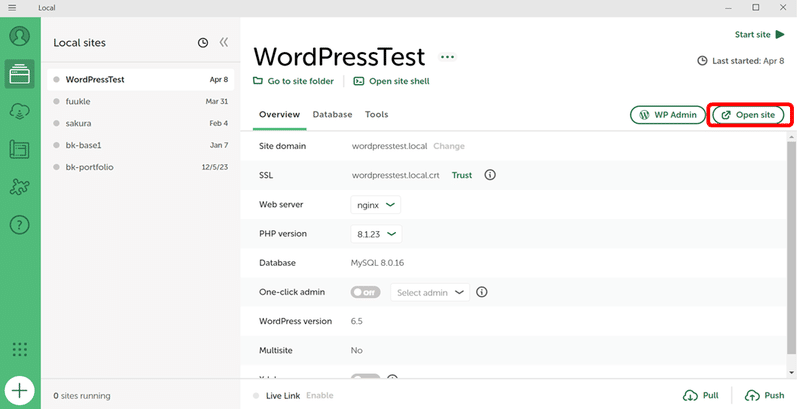Open the Blueprints icon in sidebar

pyautogui.click(x=20, y=149)
